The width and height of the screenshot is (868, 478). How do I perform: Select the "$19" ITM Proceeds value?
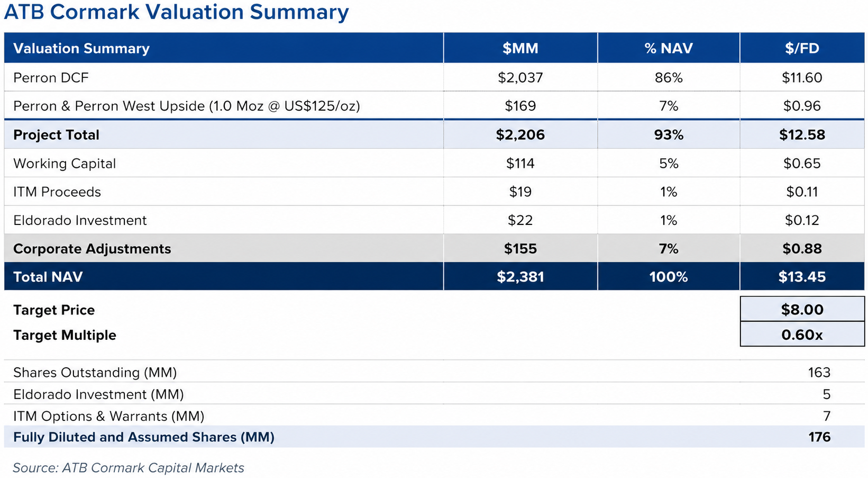[x=520, y=192]
